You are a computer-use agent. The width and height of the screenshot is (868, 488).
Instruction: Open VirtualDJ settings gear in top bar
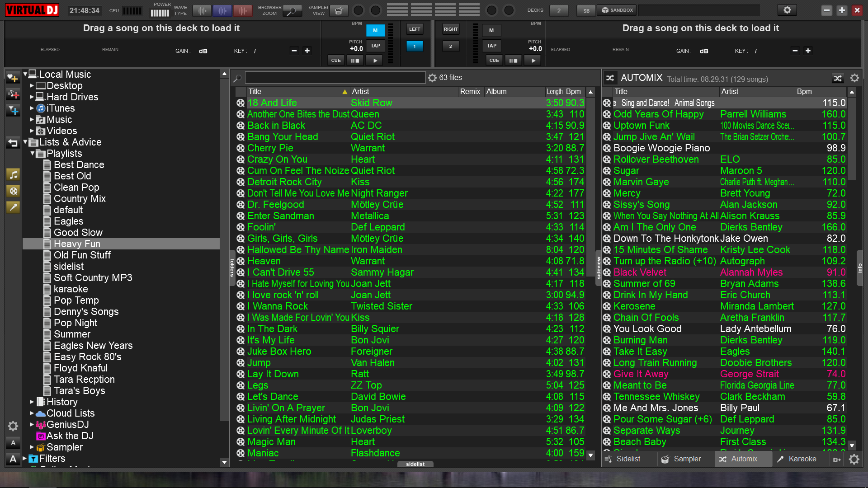(x=787, y=10)
